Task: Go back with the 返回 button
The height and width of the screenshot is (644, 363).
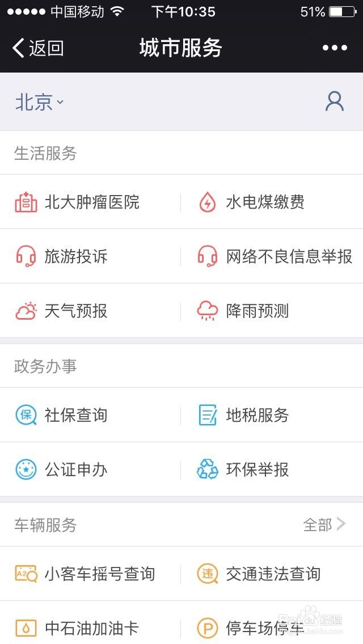Action: 38,48
